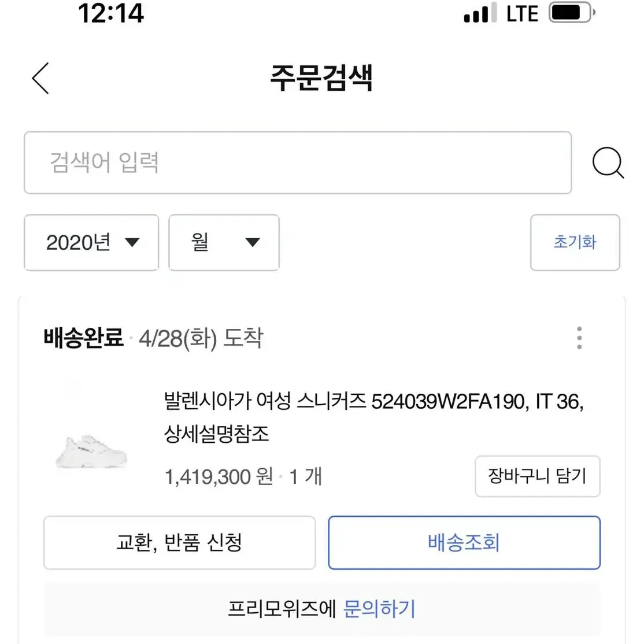The height and width of the screenshot is (644, 644).
Task: Tap the LTE network indicator
Action: 522,14
